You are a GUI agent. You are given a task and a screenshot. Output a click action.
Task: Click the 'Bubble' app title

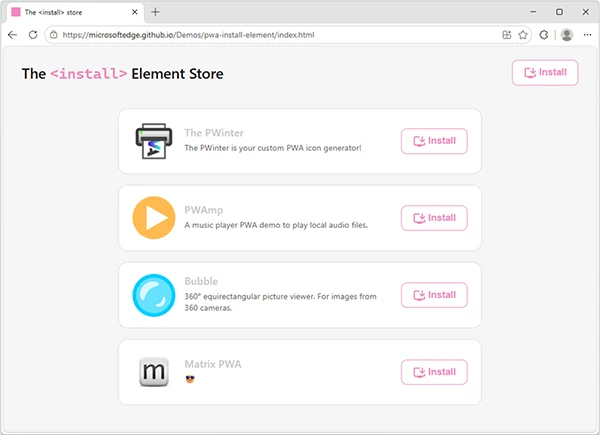click(x=201, y=281)
